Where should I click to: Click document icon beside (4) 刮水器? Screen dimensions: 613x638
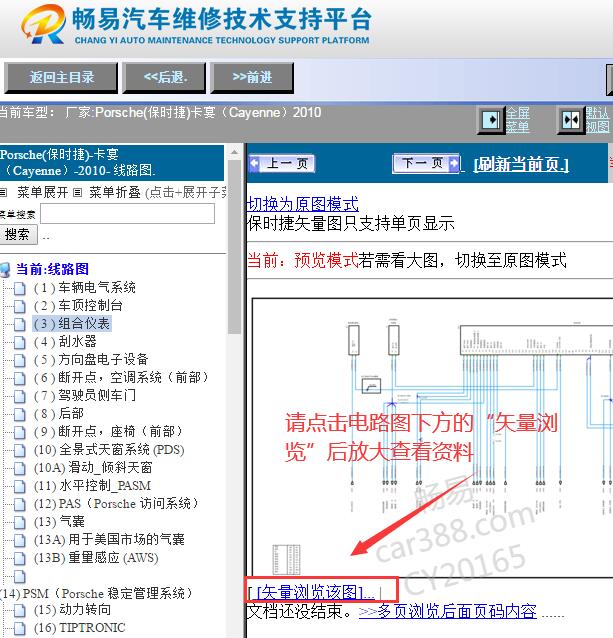pyautogui.click(x=19, y=342)
